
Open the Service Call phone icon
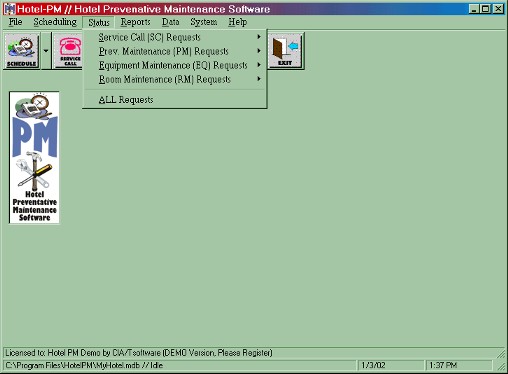[69, 51]
